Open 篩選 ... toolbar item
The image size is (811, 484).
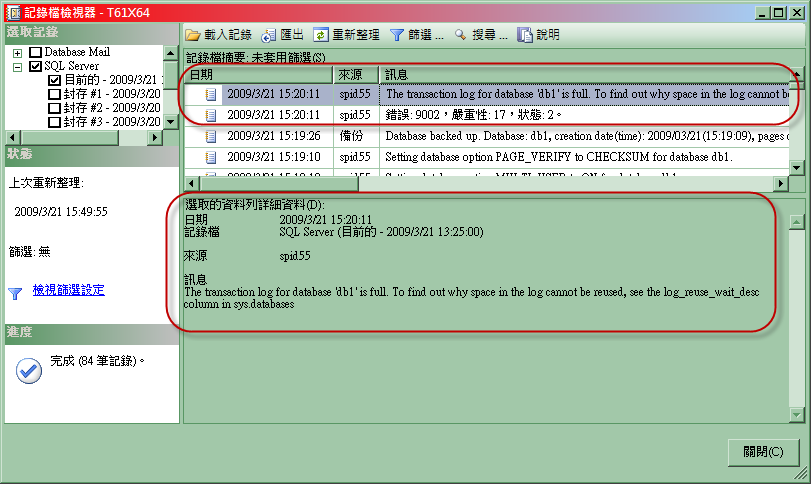tap(417, 35)
